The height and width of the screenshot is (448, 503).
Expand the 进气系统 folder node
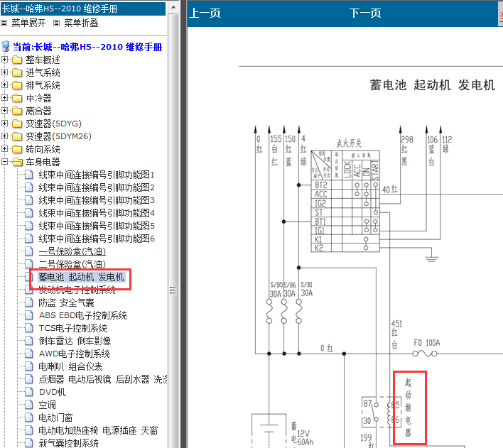pyautogui.click(x=4, y=72)
